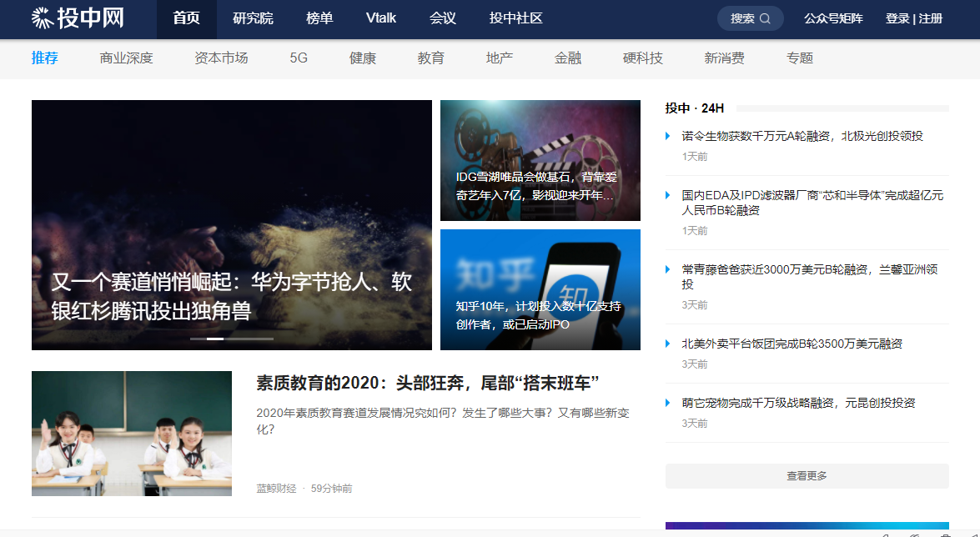Click arrow bullet beside 诺令生物 news
Image resolution: width=980 pixels, height=537 pixels.
click(668, 136)
